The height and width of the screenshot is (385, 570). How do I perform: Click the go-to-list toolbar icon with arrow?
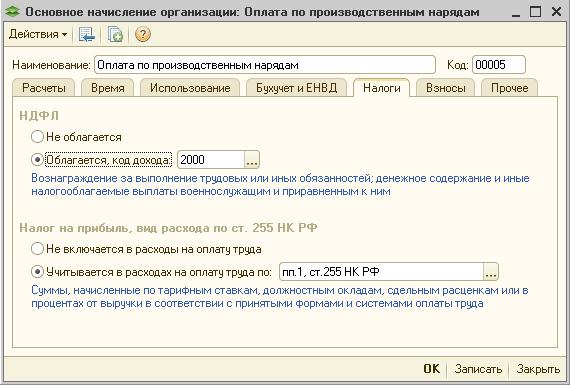click(x=87, y=35)
